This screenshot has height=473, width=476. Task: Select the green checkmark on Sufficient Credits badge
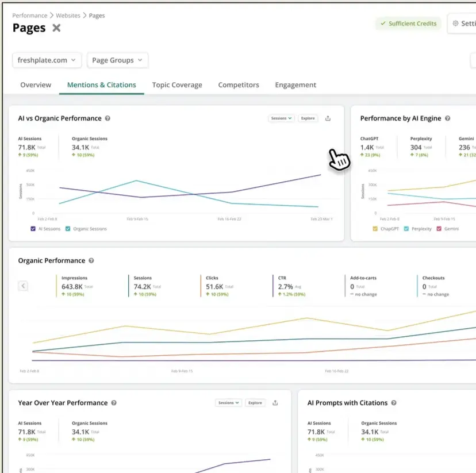coord(384,24)
